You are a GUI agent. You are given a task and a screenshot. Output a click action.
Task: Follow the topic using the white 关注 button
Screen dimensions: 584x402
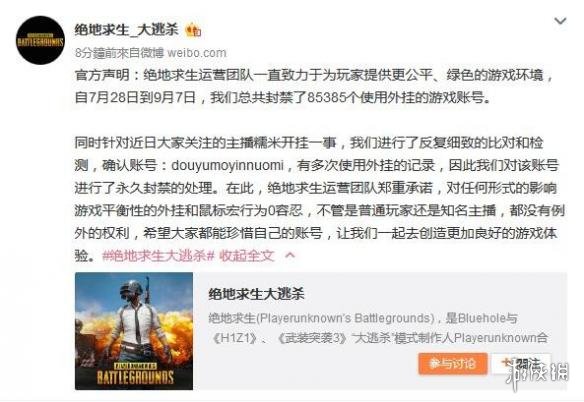[x=521, y=363]
